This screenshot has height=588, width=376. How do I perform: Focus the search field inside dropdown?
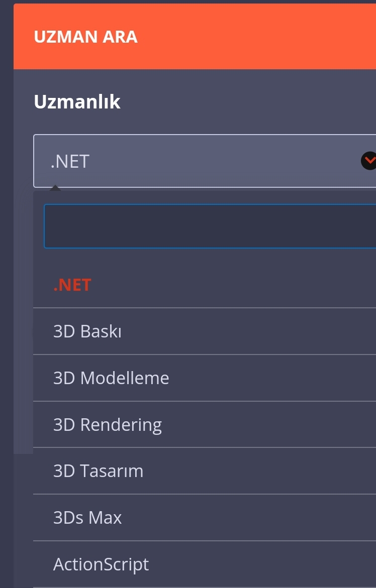(x=210, y=226)
